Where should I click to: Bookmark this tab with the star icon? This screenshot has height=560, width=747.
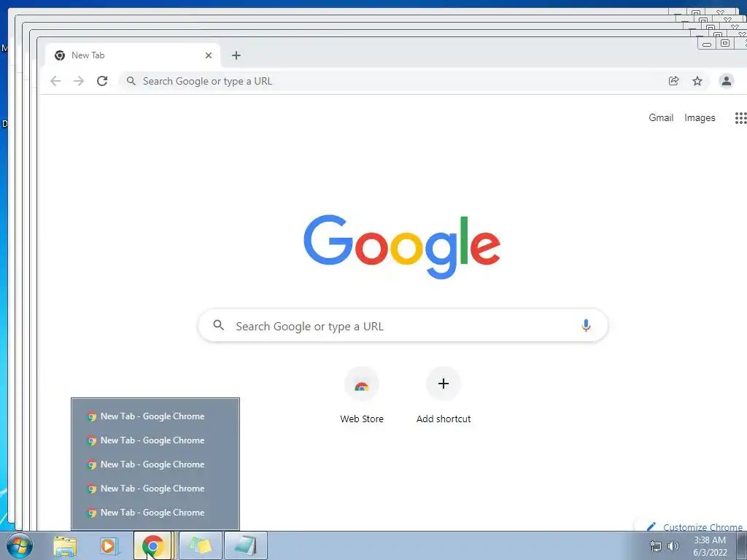(697, 81)
